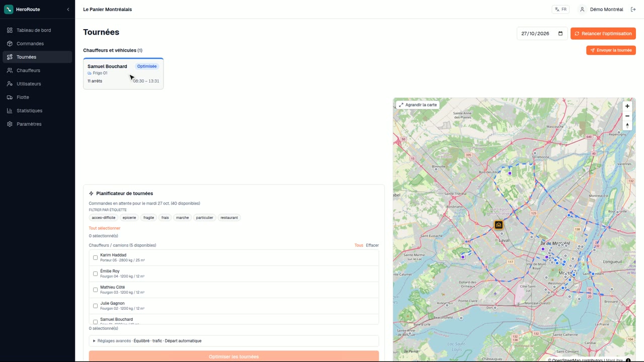This screenshot has width=644, height=362.
Task: Click the Le Panier Montréalais organization title
Action: (108, 10)
